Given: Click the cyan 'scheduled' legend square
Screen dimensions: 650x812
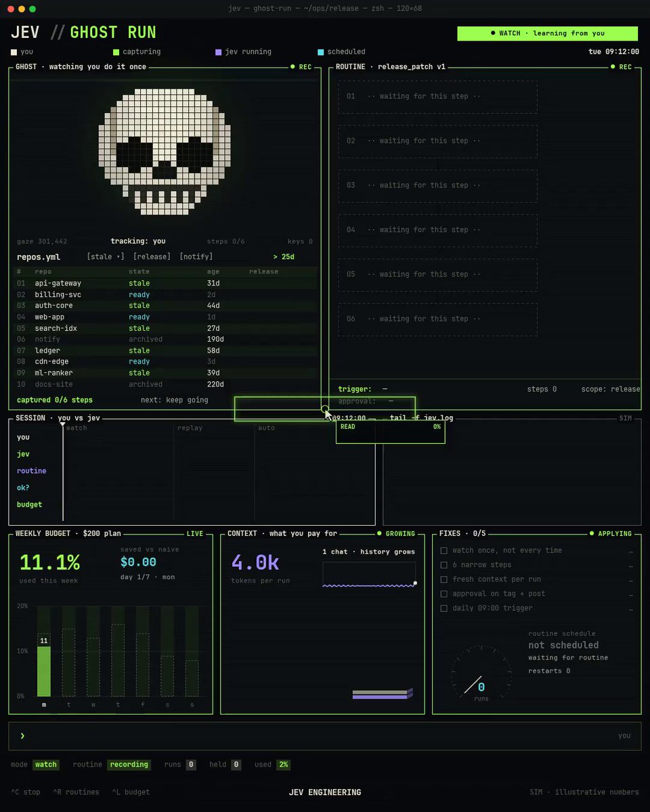Looking at the screenshot, I should click(x=321, y=51).
